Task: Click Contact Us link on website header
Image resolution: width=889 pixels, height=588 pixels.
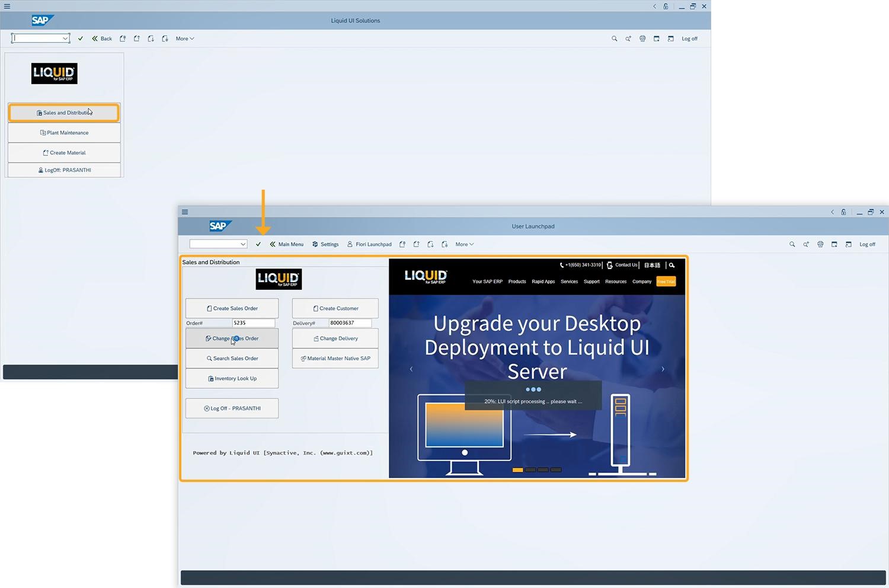Action: [x=622, y=265]
